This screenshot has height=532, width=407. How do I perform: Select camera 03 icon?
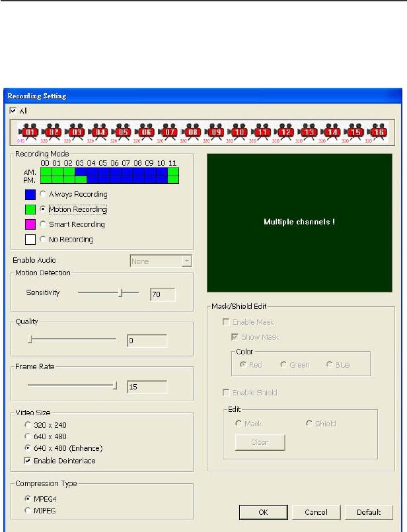tap(75, 131)
